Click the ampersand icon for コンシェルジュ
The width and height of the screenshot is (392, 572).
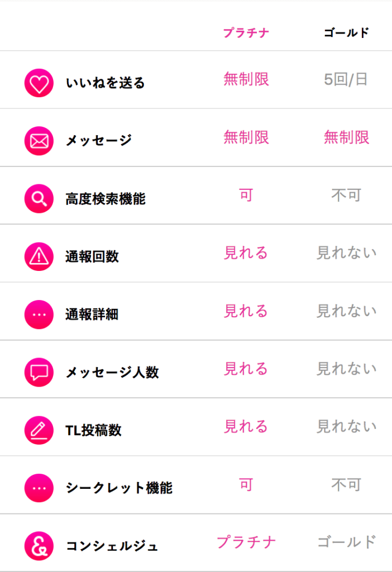39,546
